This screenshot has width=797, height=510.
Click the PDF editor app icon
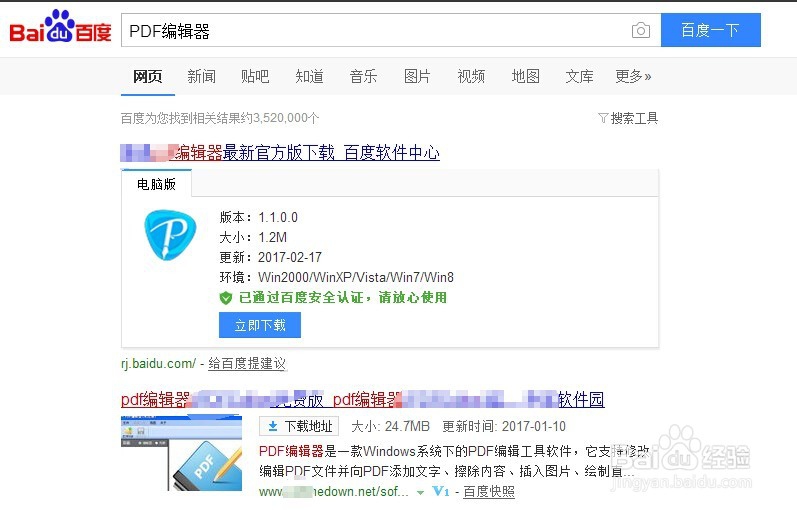pos(170,235)
